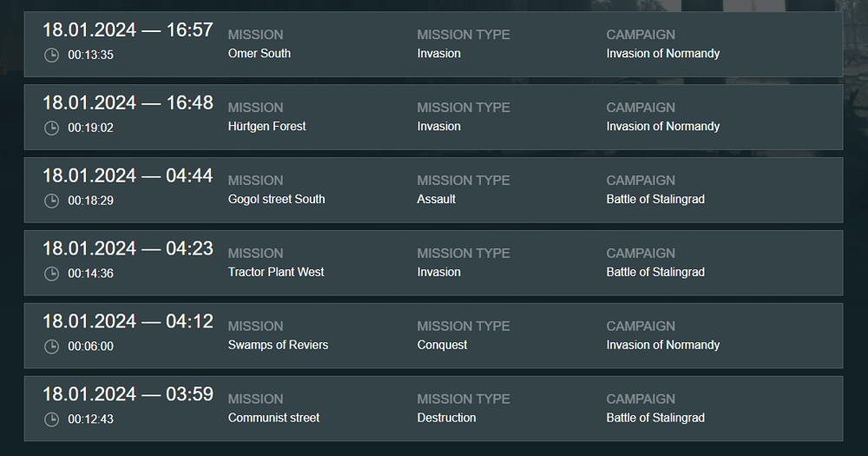Open the Swamps of Reviers mission
Image resolution: width=868 pixels, height=456 pixels.
pyautogui.click(x=278, y=345)
